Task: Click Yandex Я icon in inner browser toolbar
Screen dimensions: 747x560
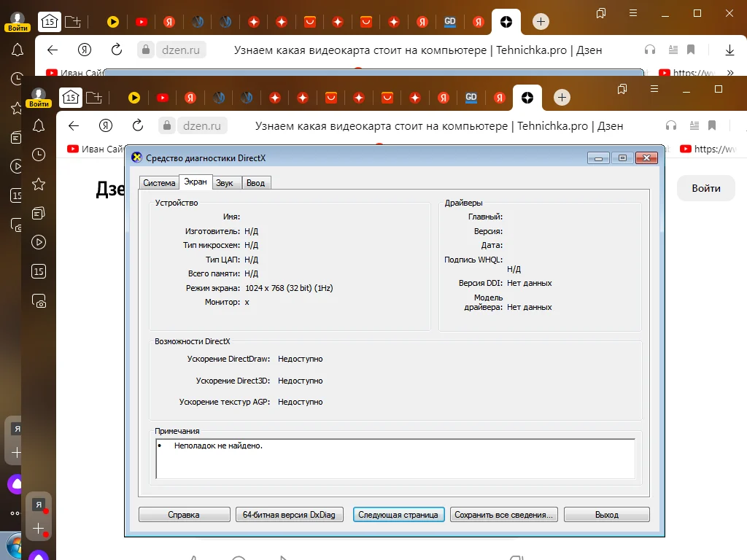Action: [x=105, y=125]
